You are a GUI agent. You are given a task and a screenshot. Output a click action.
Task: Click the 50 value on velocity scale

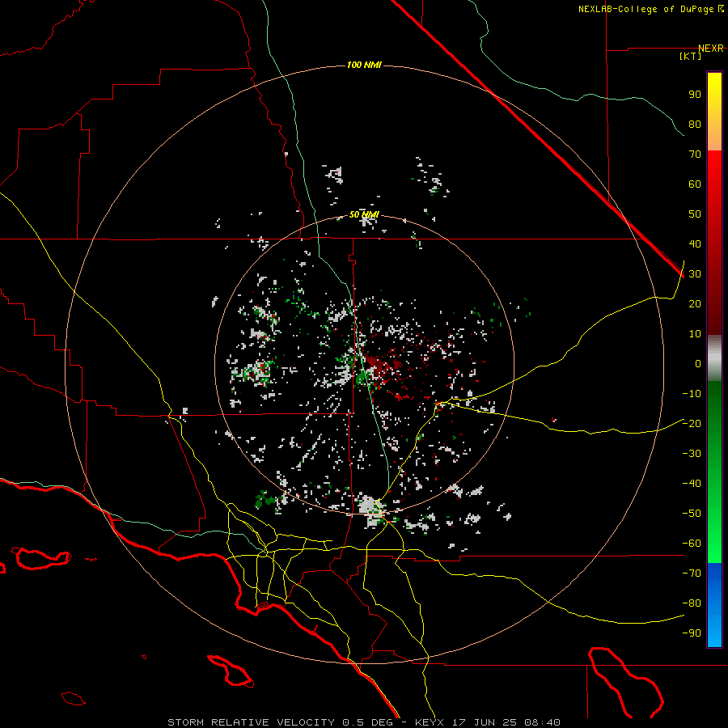coord(695,214)
